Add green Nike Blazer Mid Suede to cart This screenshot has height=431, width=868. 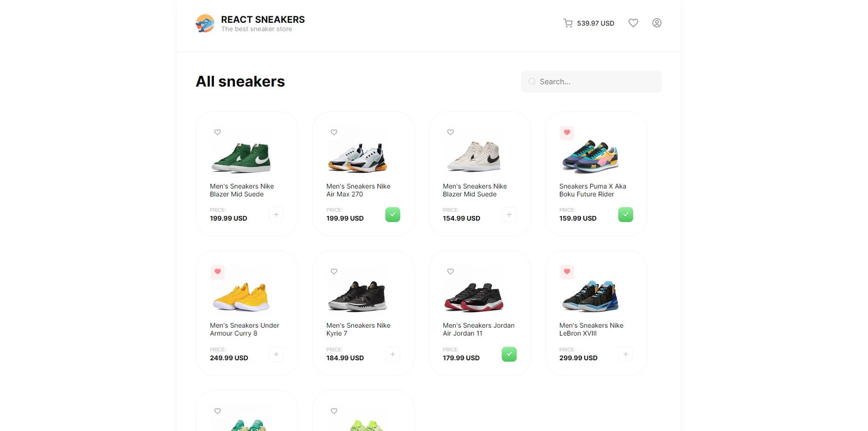(x=276, y=215)
